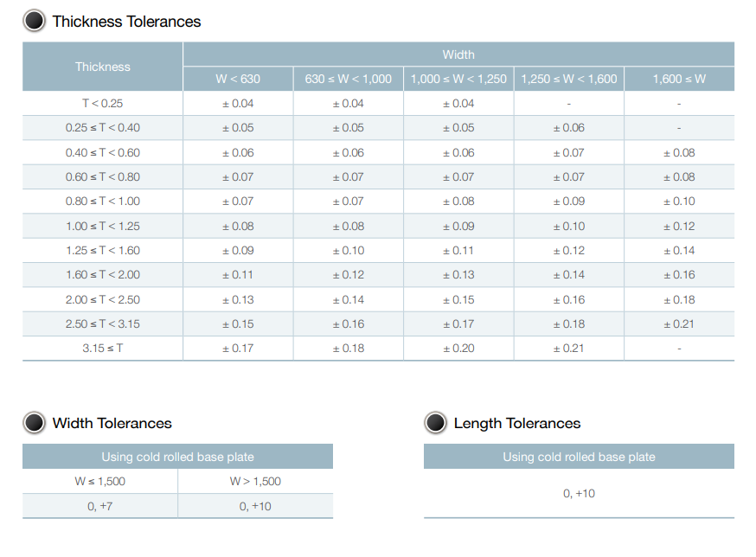Click ± 0.13 in the 2.00 ≤ T < 2.50 row
Viewport: 756px width, 557px height.
pos(238,299)
